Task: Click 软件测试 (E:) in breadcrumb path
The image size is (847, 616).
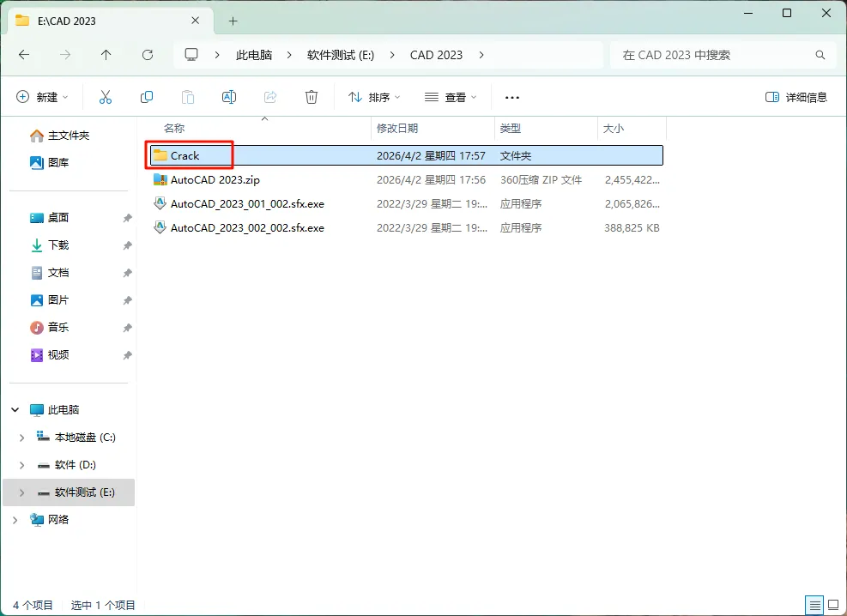Action: coord(341,55)
